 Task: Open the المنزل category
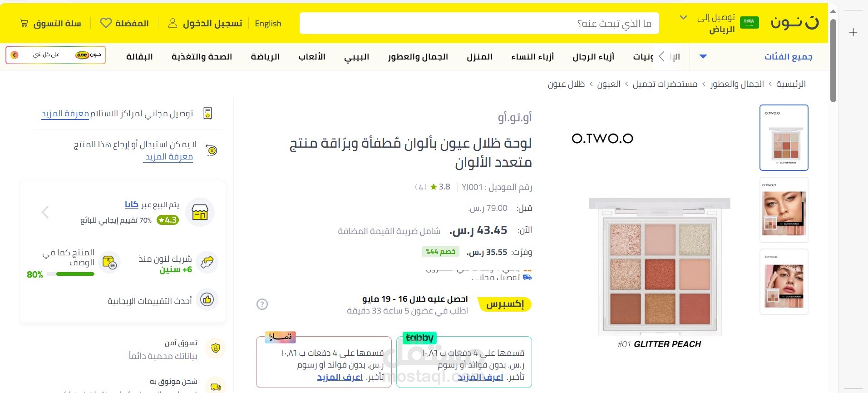pyautogui.click(x=479, y=57)
